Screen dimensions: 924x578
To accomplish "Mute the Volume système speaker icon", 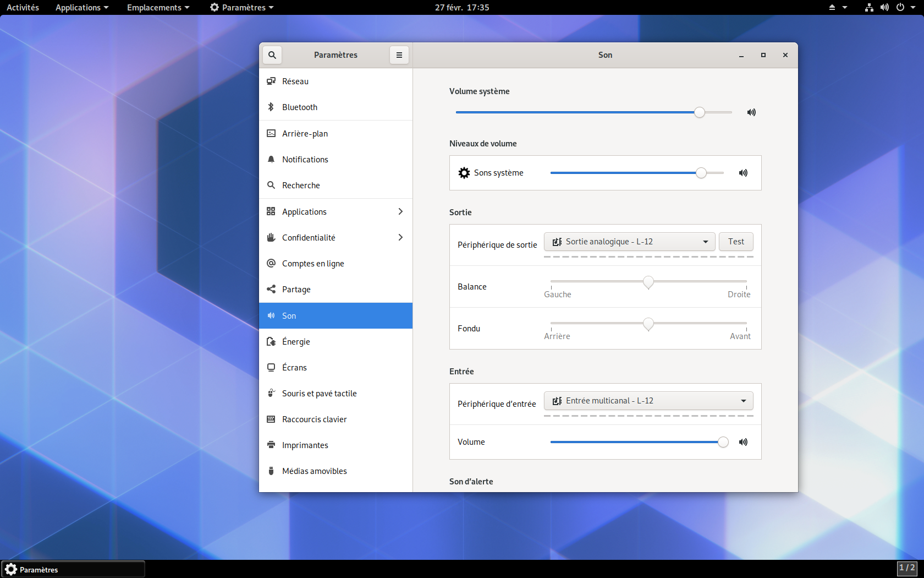I will click(x=751, y=112).
